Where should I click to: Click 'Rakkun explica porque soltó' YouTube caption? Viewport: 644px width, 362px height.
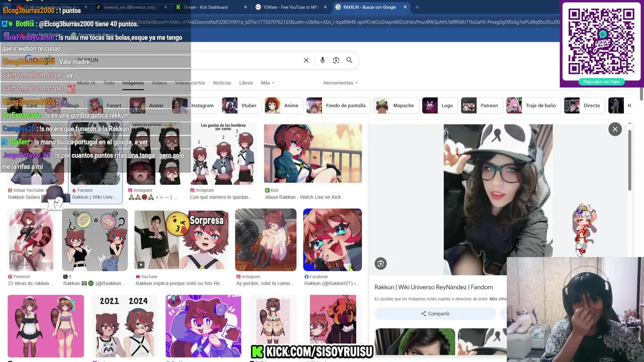(180, 284)
